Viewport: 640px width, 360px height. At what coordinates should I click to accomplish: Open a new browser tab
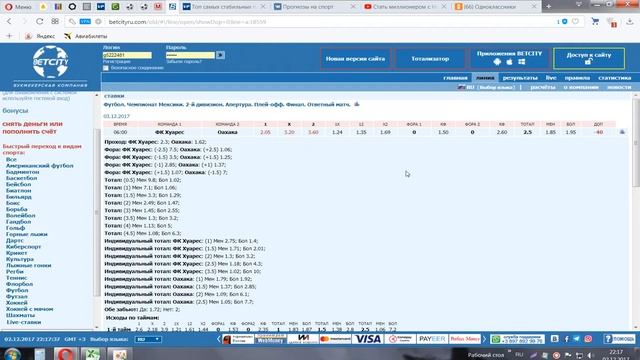tap(548, 7)
